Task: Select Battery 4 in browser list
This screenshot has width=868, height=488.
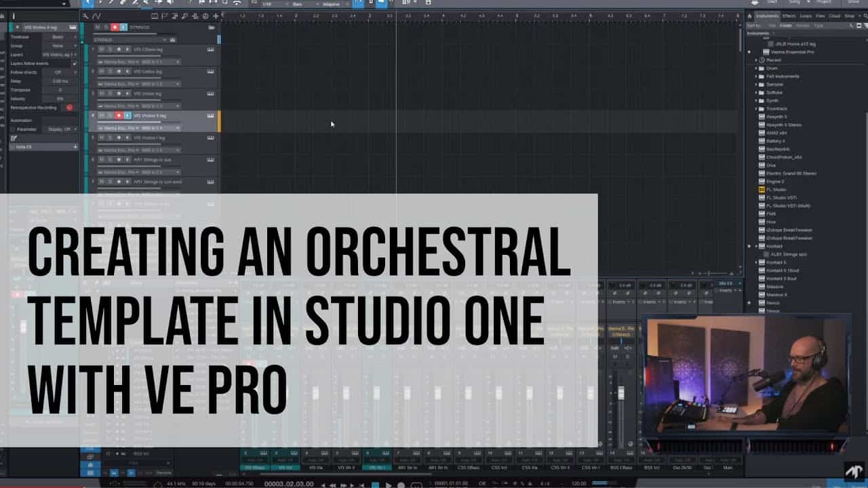Action: coord(776,141)
